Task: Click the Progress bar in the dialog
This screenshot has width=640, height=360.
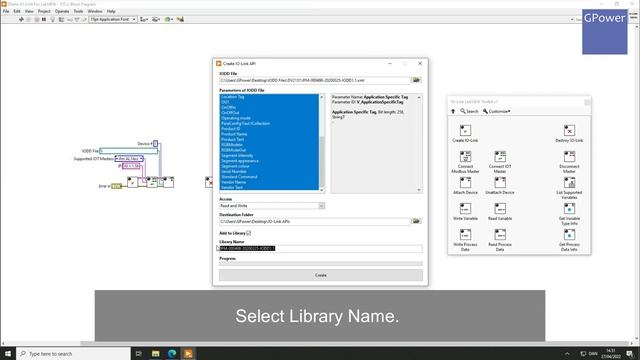Action: (321, 264)
